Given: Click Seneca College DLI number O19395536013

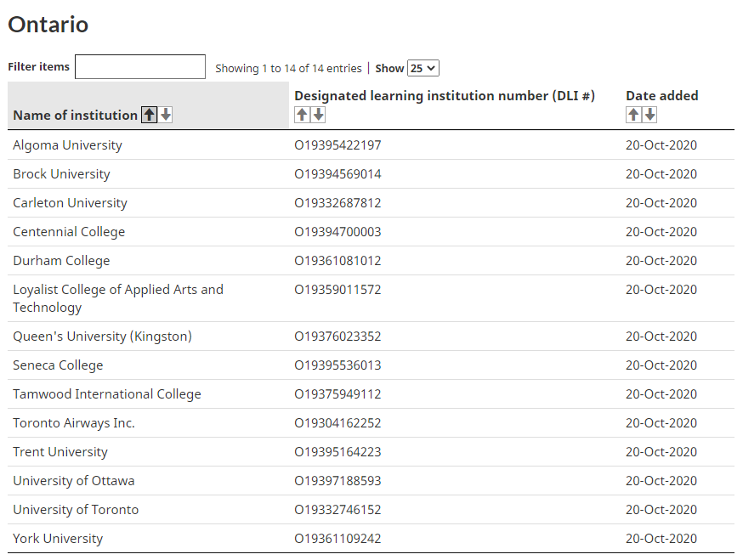Looking at the screenshot, I should coord(337,365).
